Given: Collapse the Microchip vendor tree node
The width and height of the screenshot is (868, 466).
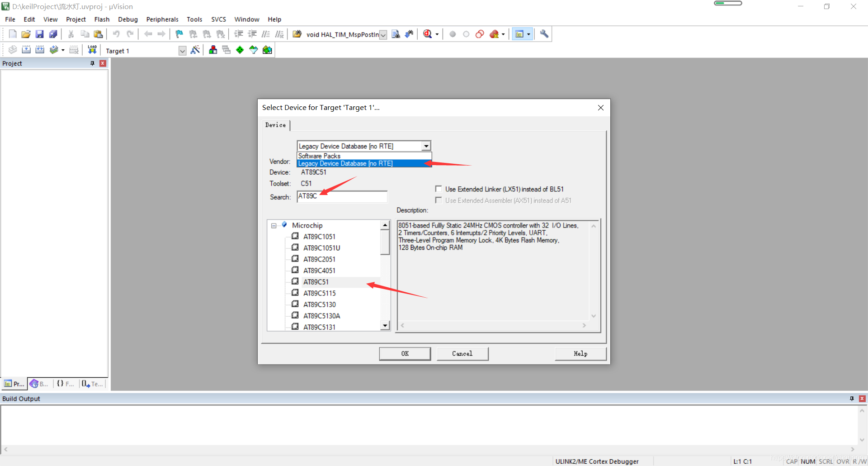Looking at the screenshot, I should (x=274, y=225).
